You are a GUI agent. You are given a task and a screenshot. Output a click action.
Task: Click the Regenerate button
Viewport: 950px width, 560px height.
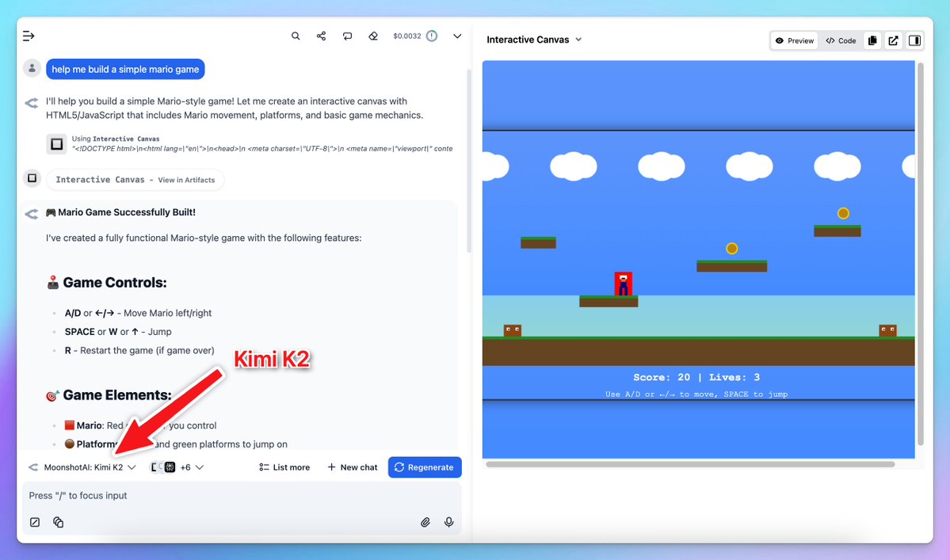coord(425,467)
